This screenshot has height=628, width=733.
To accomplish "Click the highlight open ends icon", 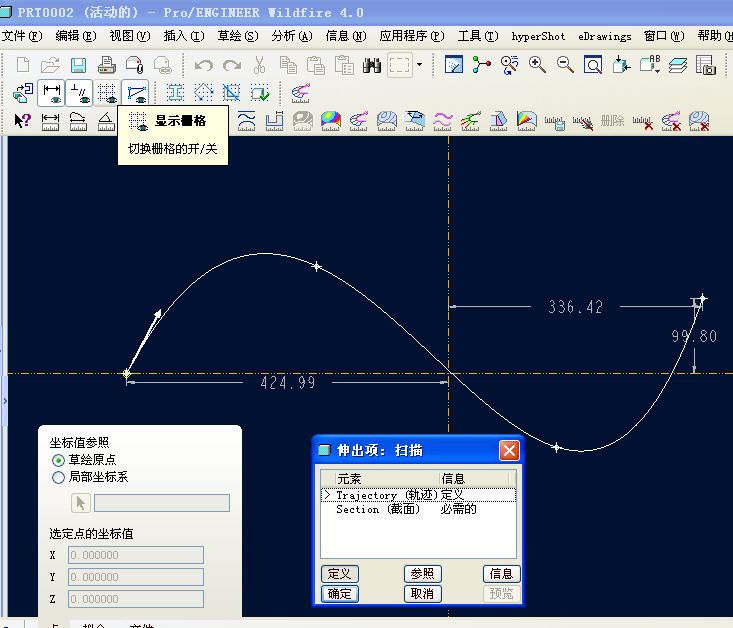I will 203,93.
